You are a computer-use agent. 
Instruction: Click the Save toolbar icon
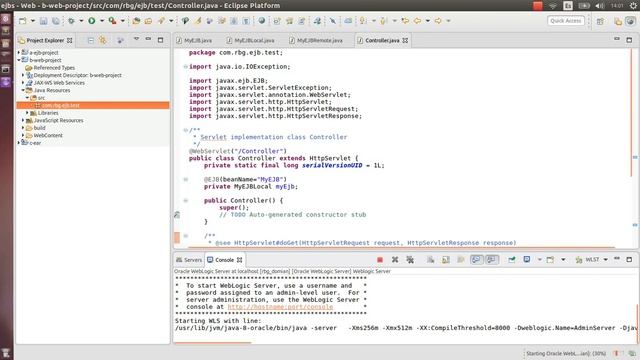pyautogui.click(x=43, y=21)
